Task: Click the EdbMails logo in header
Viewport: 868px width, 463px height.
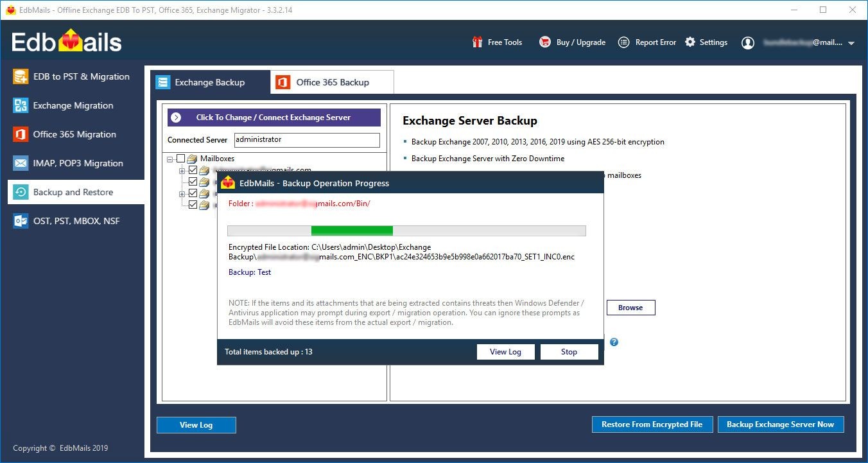Action: tap(67, 42)
